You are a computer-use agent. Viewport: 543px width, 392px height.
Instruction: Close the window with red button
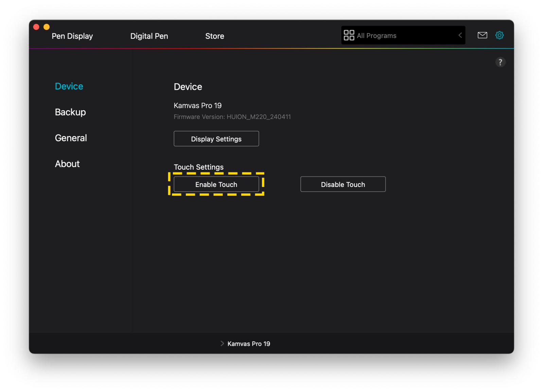click(x=36, y=27)
